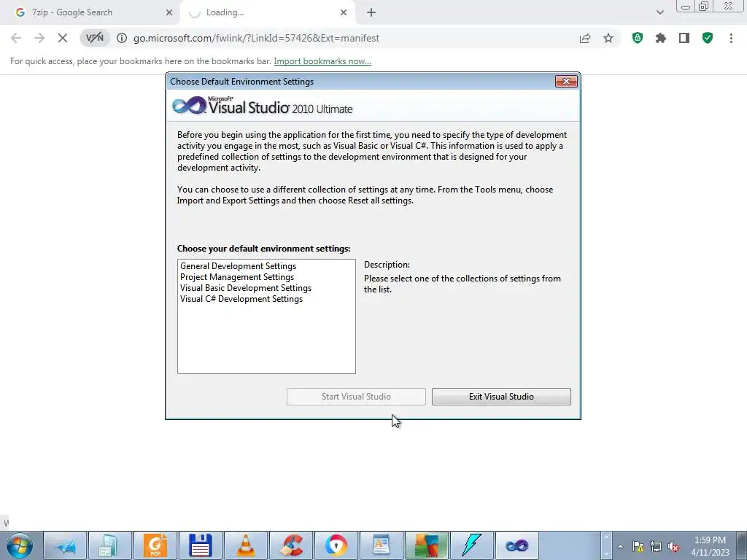Switch to Visual Studio taskbar icon

[x=517, y=545]
